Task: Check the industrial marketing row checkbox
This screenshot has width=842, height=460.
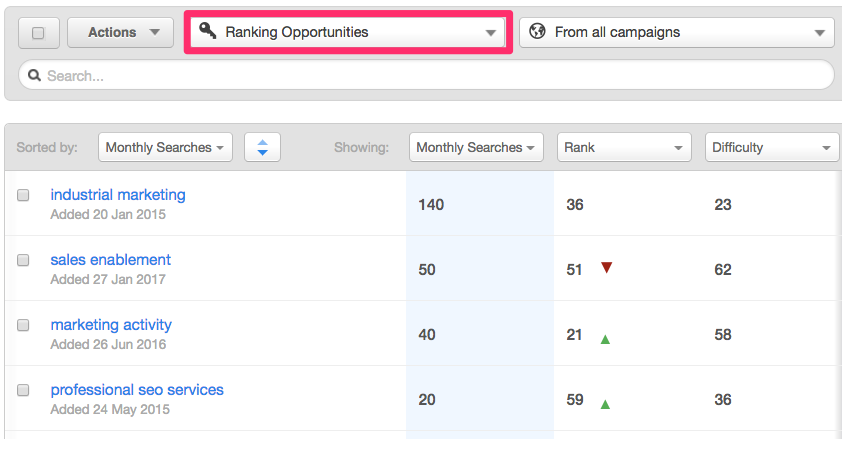Action: coord(23,196)
